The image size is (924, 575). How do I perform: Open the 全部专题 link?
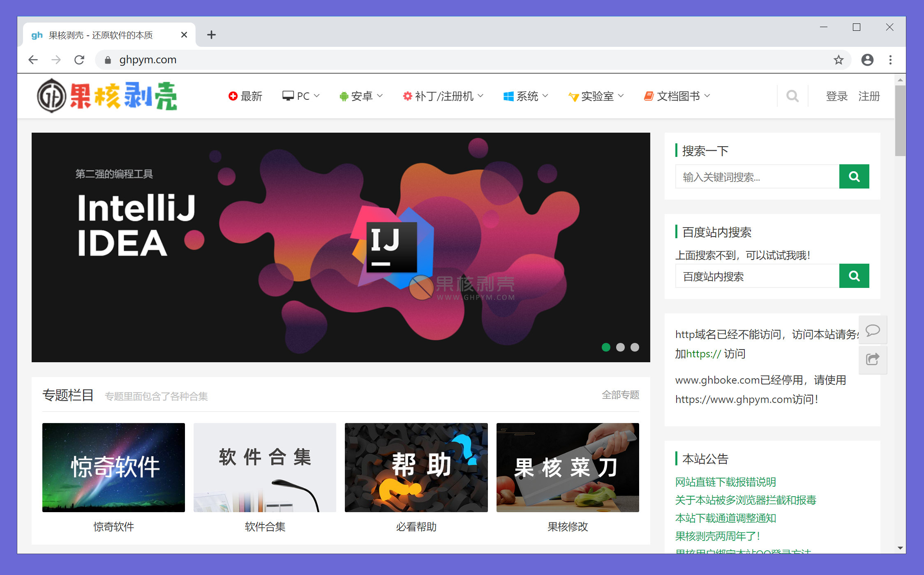620,395
